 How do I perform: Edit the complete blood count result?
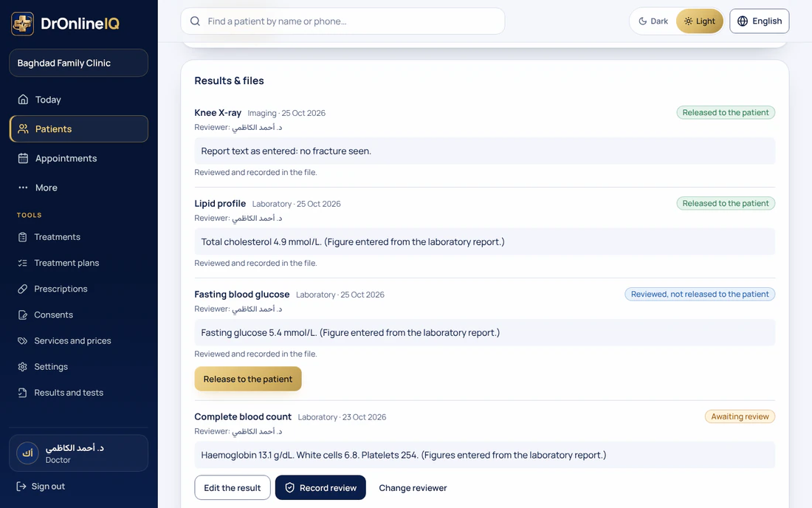[233, 488]
